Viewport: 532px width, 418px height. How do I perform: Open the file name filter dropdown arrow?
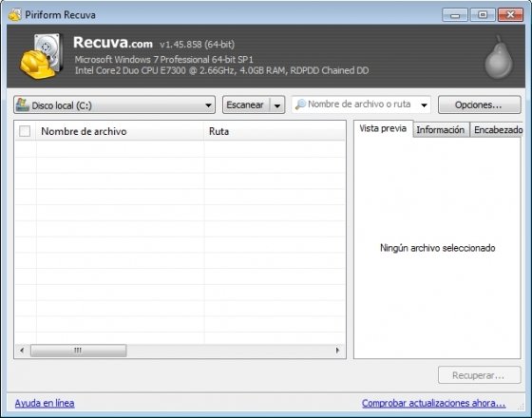click(424, 104)
